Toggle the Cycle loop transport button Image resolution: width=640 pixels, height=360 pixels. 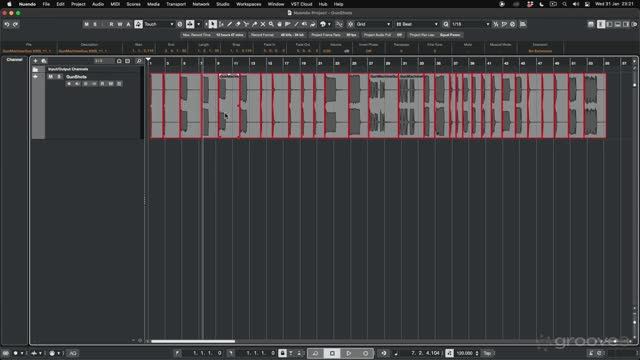pyautogui.click(x=315, y=353)
